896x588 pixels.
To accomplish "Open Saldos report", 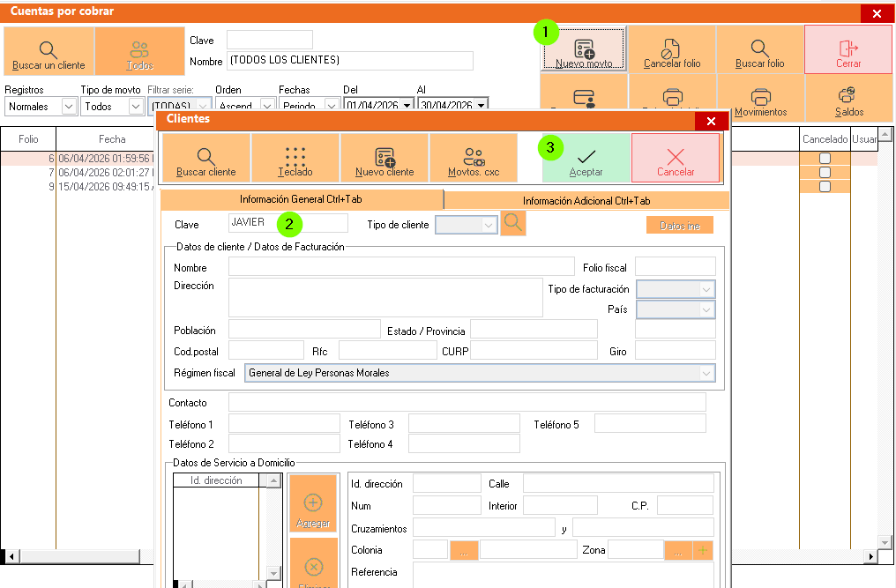I will pos(849,98).
